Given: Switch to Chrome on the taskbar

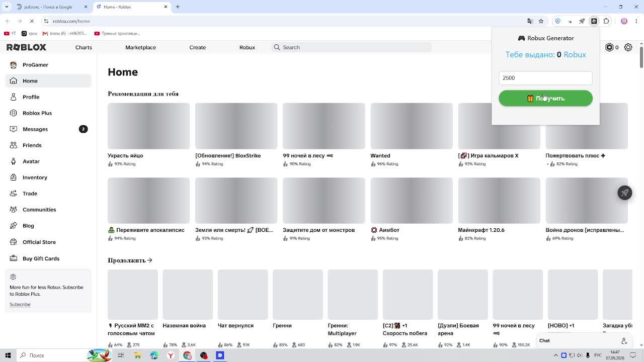Looking at the screenshot, I should (187, 355).
